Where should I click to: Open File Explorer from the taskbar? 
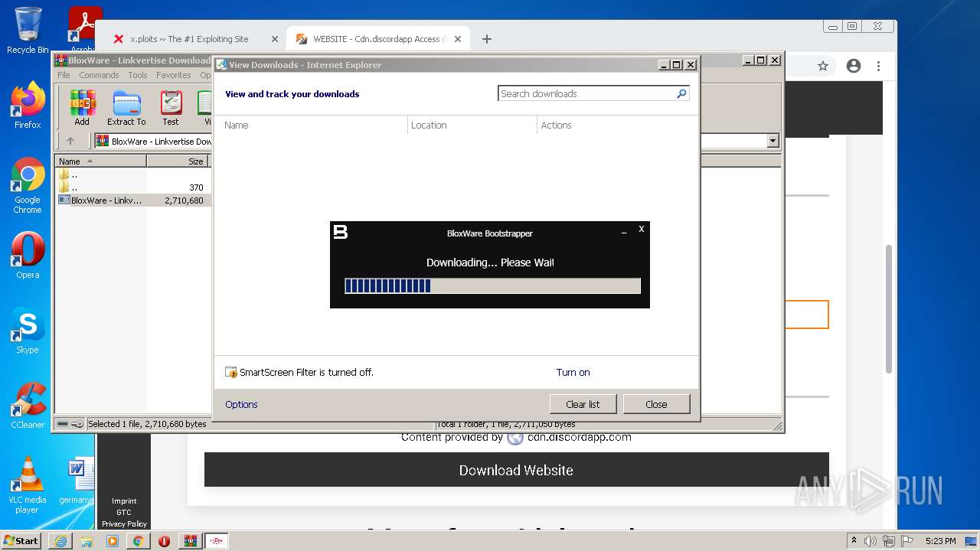coord(87,541)
